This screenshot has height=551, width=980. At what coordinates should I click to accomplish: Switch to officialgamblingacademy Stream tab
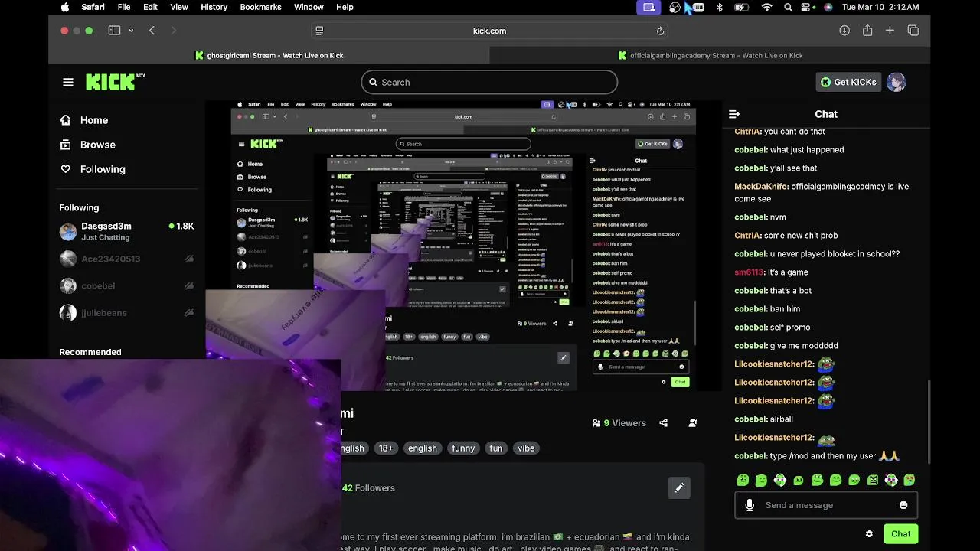710,55
